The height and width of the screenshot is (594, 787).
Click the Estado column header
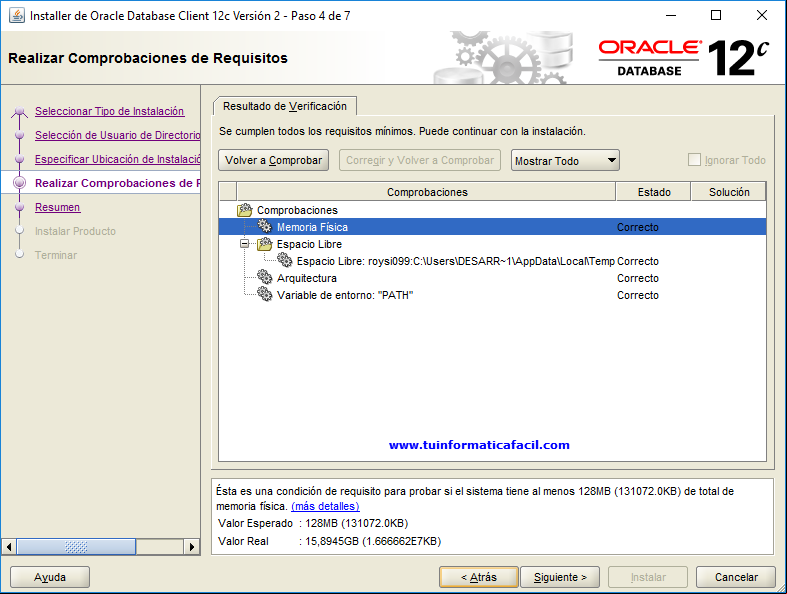tap(654, 192)
